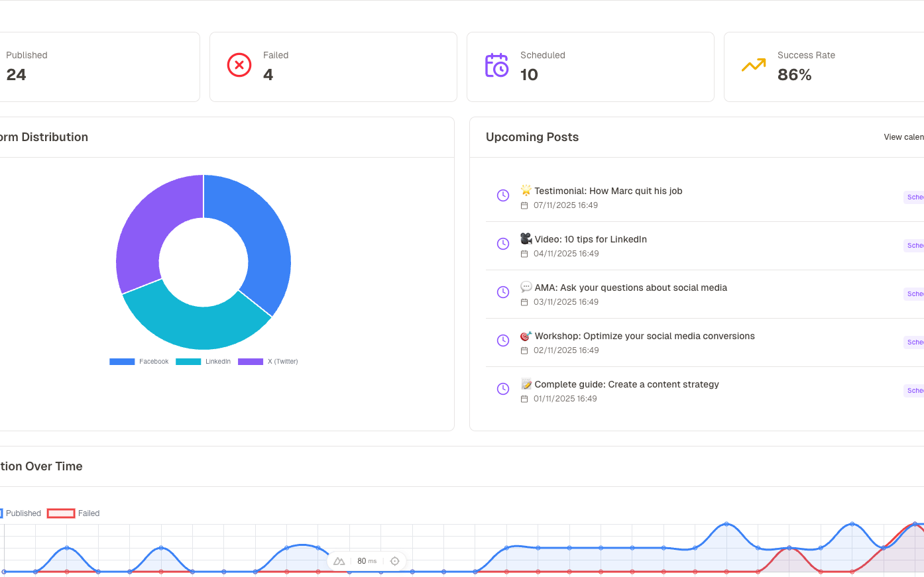924x577 pixels.
Task: Click calendar icon next to 03/11/2025 date
Action: 524,302
